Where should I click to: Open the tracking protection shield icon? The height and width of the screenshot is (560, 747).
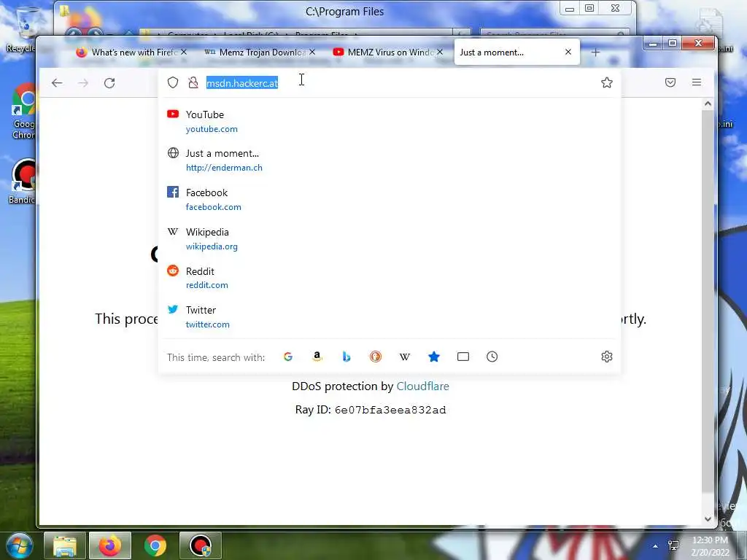click(173, 83)
